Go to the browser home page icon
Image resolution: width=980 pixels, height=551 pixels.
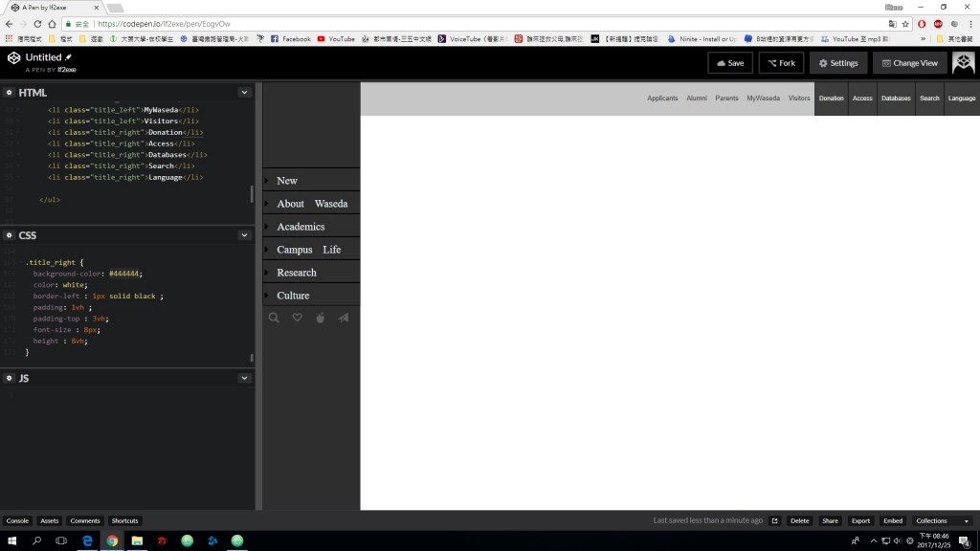click(52, 24)
